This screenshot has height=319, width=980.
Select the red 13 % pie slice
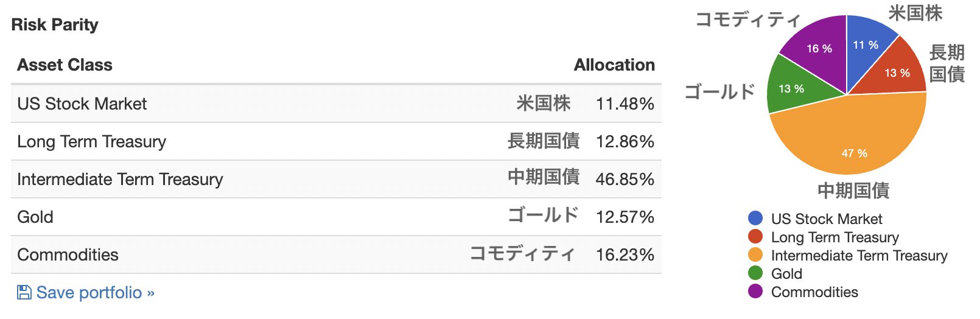coord(895,72)
